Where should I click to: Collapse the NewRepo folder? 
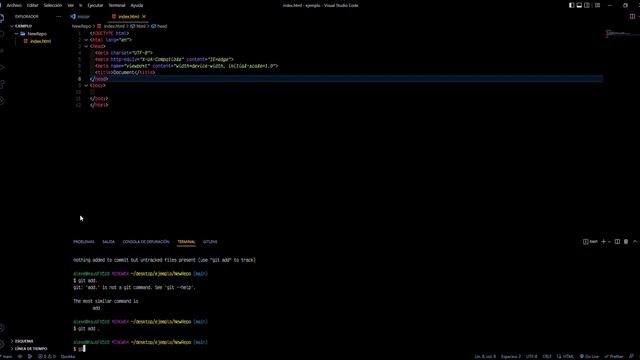point(16,34)
